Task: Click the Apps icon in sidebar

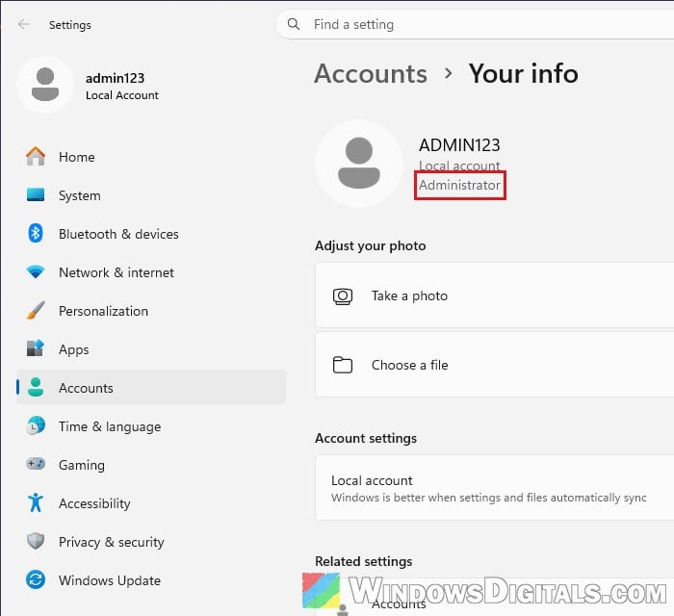Action: (x=36, y=348)
